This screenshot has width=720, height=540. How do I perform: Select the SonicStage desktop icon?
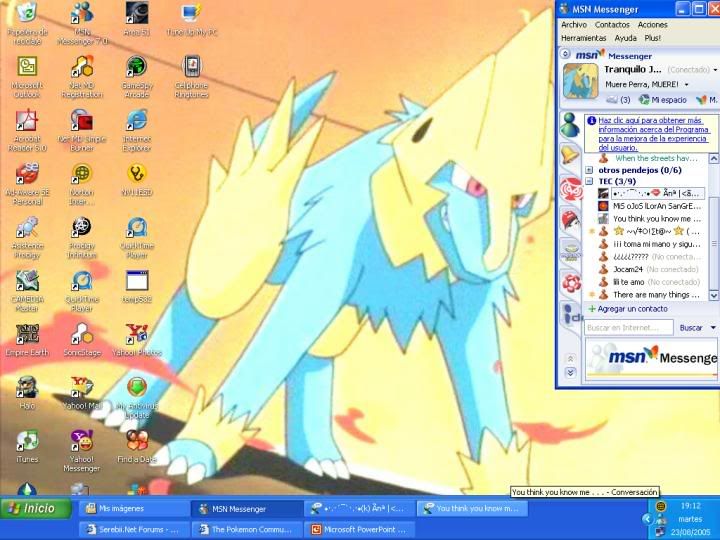pos(82,341)
